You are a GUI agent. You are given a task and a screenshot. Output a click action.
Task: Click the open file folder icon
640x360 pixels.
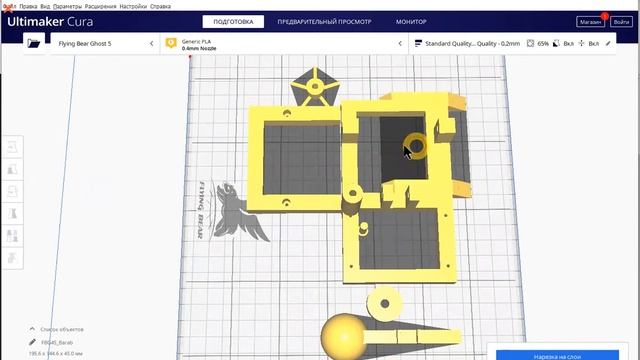point(34,43)
